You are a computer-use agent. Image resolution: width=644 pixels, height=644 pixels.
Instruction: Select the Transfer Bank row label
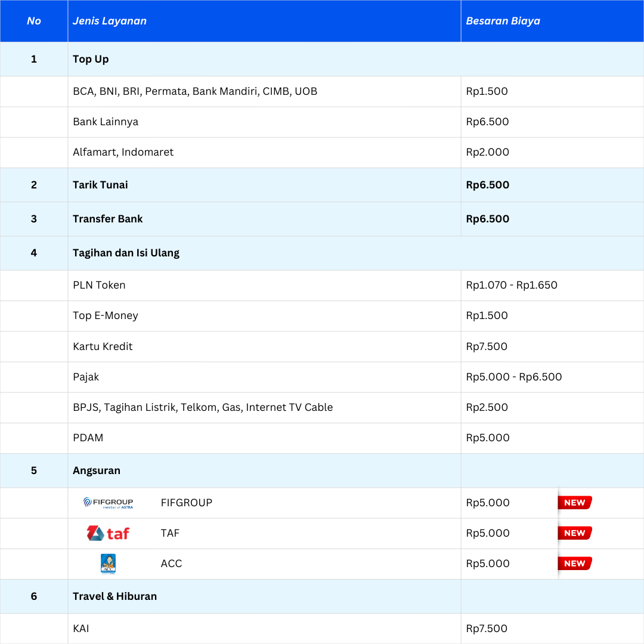tap(108, 219)
